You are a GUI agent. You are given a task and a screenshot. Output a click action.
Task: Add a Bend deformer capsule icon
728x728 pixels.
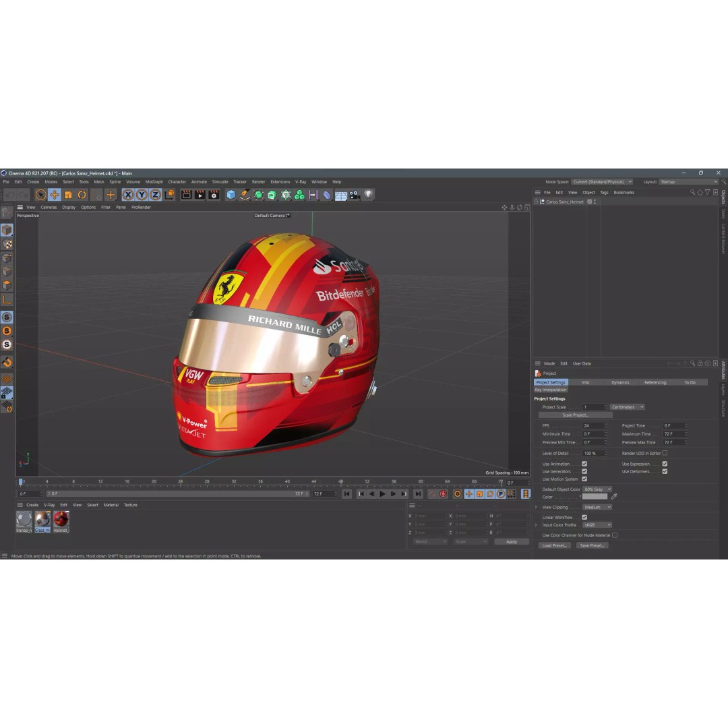pos(327,195)
